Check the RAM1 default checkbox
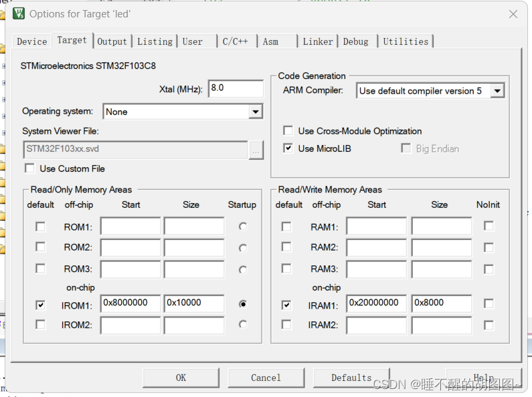 (x=286, y=227)
